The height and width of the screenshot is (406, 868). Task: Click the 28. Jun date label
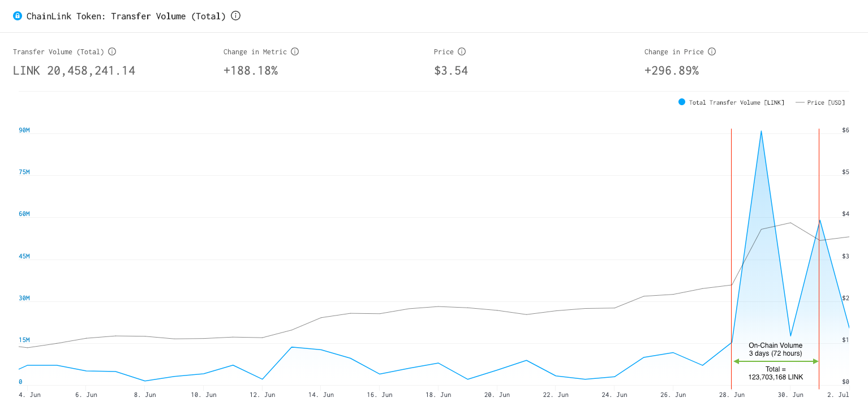tap(732, 395)
